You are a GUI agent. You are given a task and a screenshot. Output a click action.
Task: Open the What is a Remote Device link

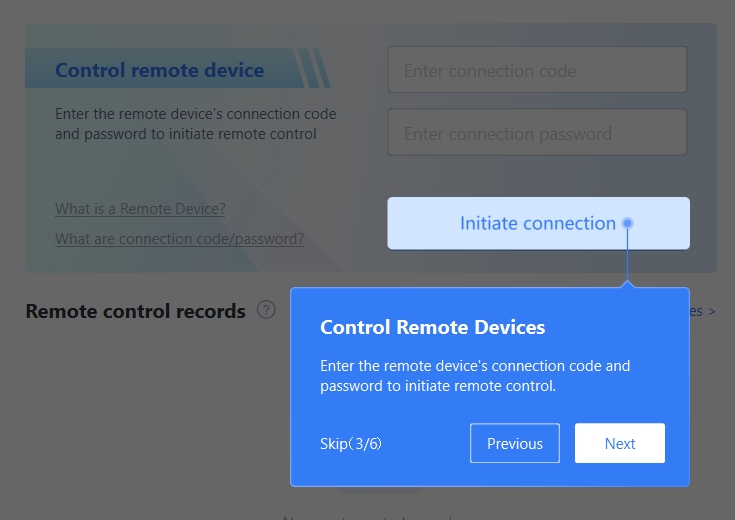pos(140,209)
